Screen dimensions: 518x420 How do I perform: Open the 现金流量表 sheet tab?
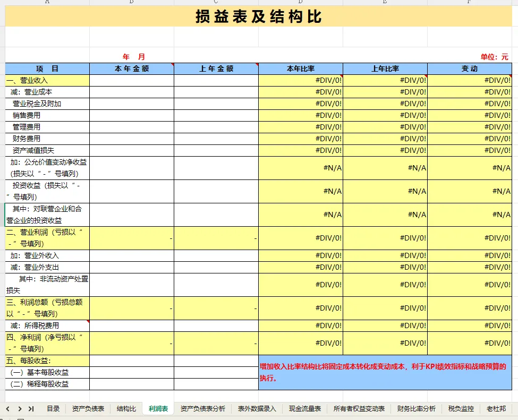click(x=305, y=409)
